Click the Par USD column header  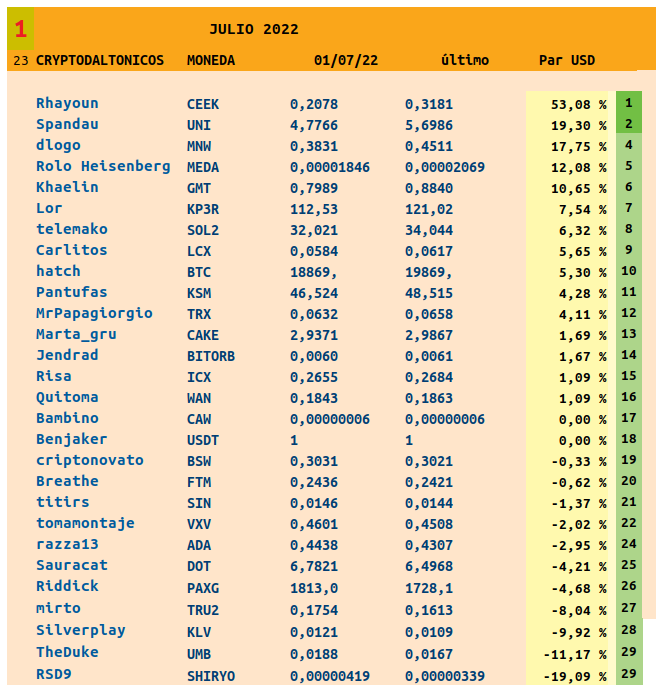point(567,61)
